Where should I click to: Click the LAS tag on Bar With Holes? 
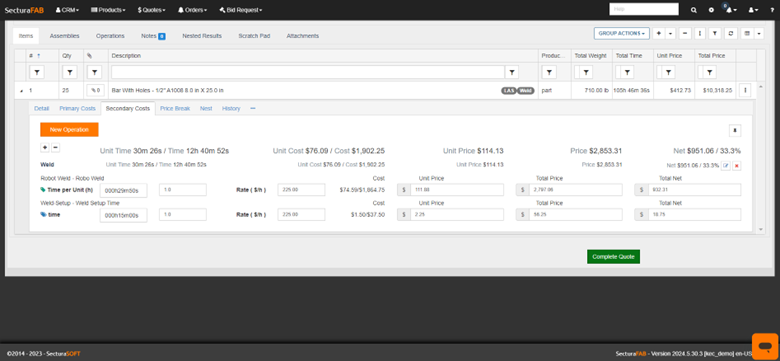coord(508,90)
